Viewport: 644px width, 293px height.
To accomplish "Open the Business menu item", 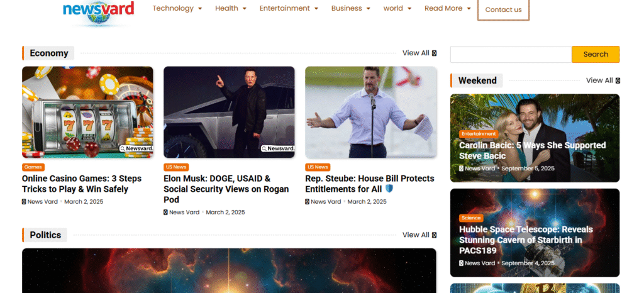I will tap(347, 8).
